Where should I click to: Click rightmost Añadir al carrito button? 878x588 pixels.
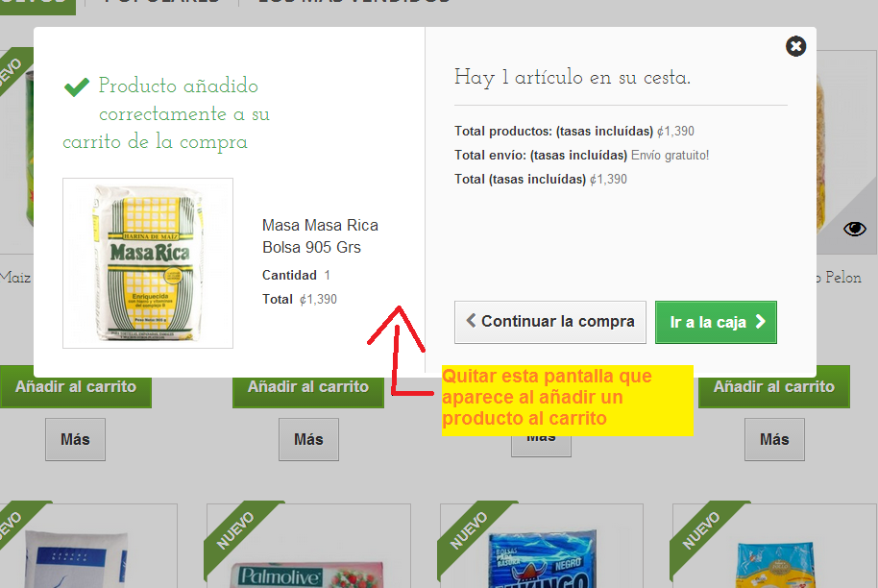coord(774,386)
